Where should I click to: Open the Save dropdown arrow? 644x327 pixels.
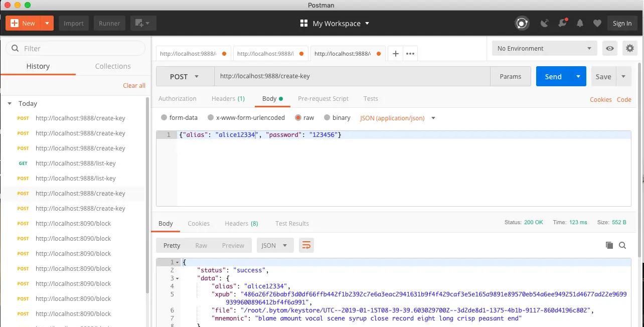623,76
